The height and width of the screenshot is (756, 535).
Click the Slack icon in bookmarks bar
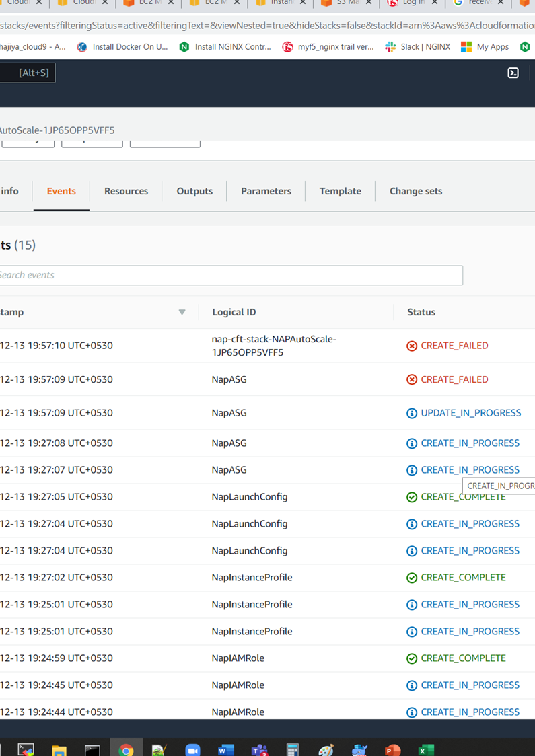(x=389, y=46)
